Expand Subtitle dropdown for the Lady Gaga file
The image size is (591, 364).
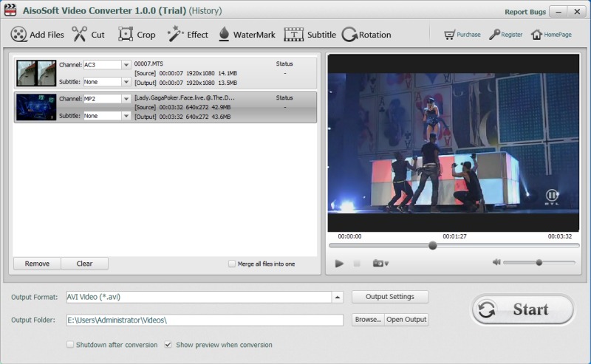(126, 116)
